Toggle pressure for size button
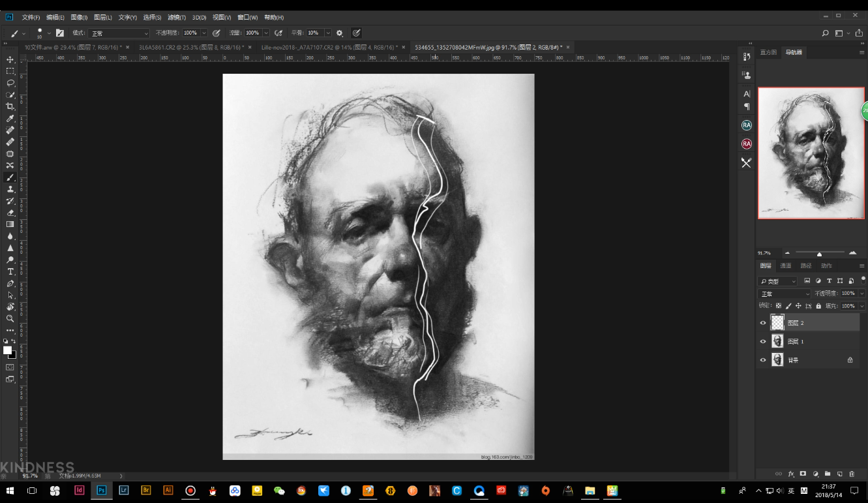 tap(357, 33)
